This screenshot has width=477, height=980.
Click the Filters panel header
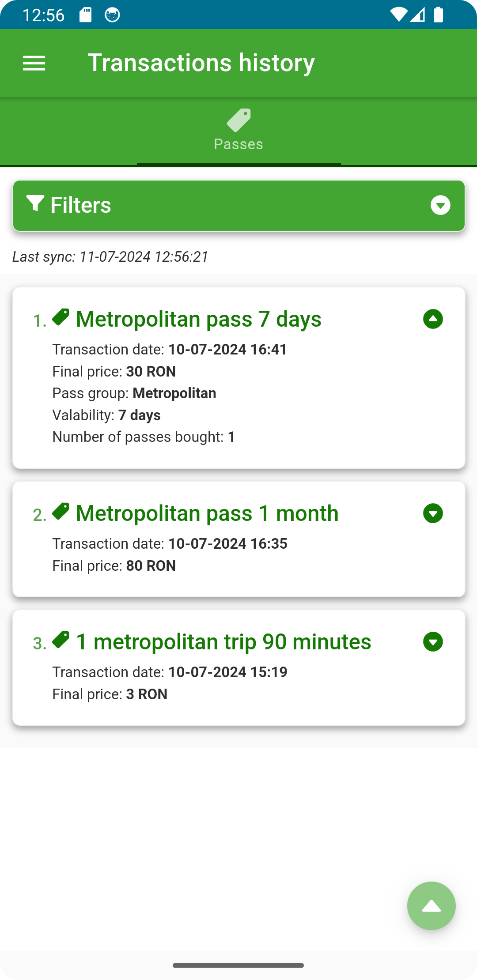238,205
